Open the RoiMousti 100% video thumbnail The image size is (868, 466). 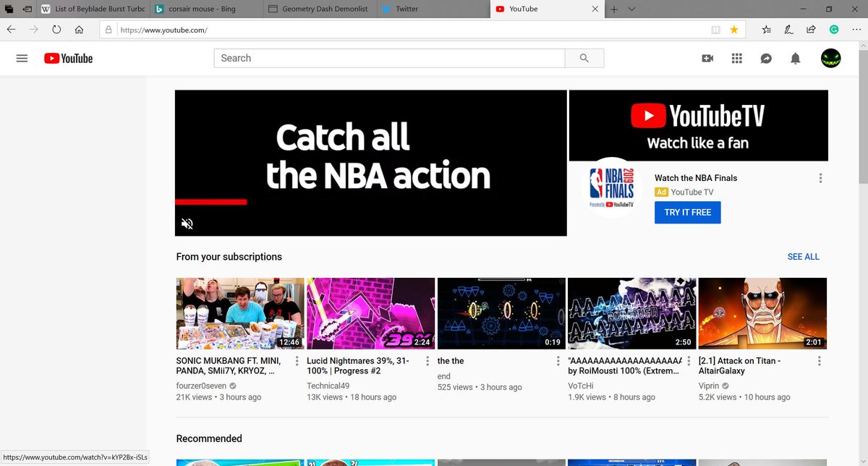tap(632, 313)
